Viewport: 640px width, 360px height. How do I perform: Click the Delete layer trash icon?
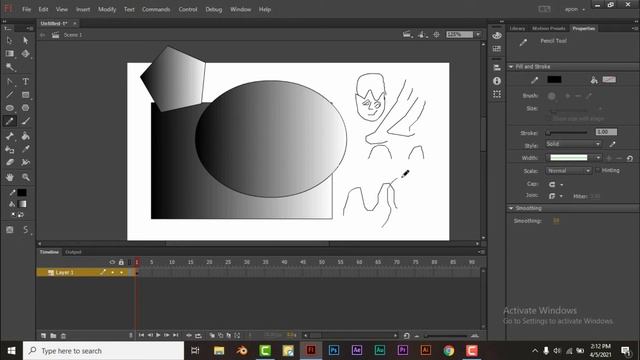(x=63, y=336)
